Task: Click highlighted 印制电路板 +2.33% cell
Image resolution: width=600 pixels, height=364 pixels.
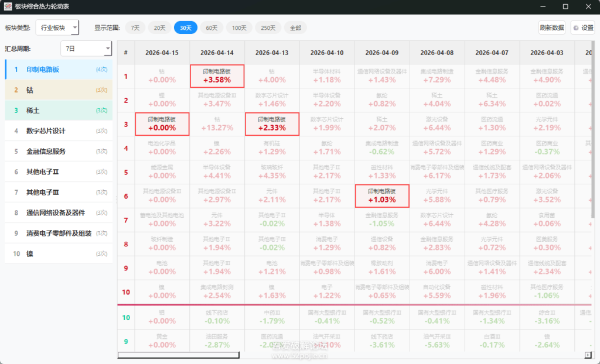Action: [272, 124]
